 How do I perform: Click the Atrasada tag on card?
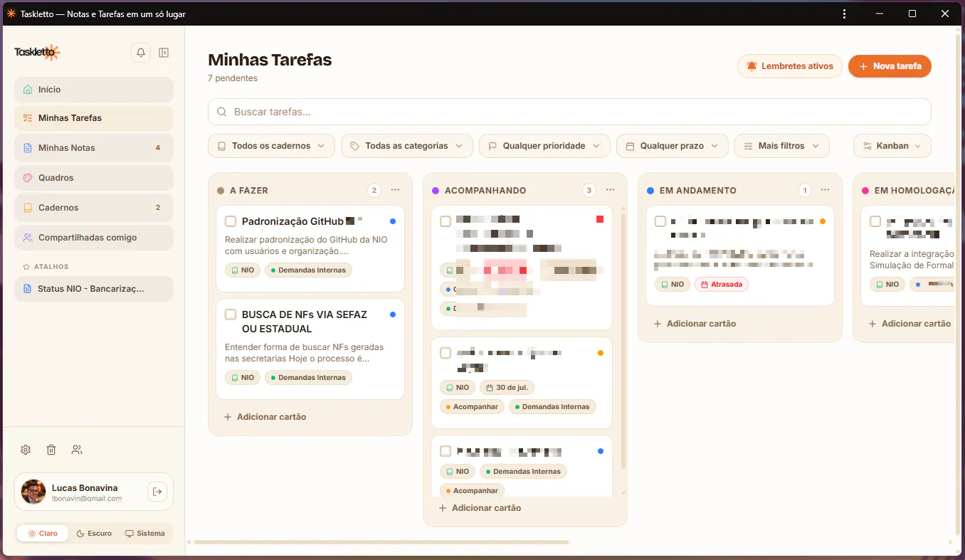[722, 285]
